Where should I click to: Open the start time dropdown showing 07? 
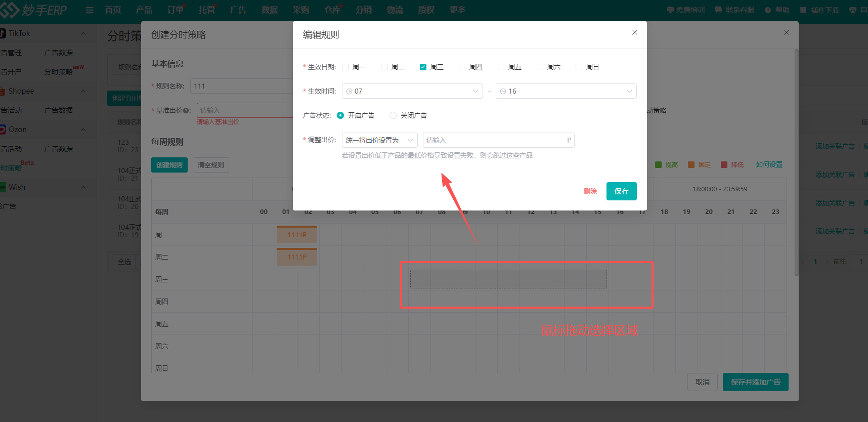click(412, 91)
